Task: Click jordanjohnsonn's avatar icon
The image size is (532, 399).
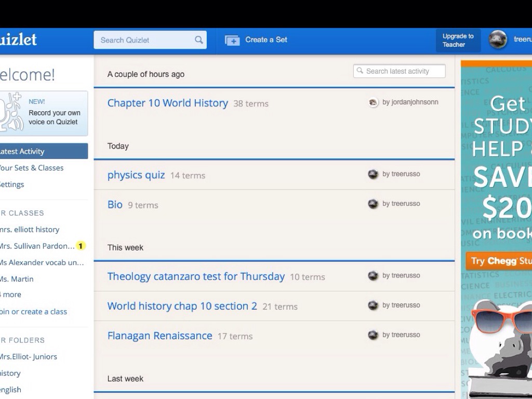Action: [373, 102]
